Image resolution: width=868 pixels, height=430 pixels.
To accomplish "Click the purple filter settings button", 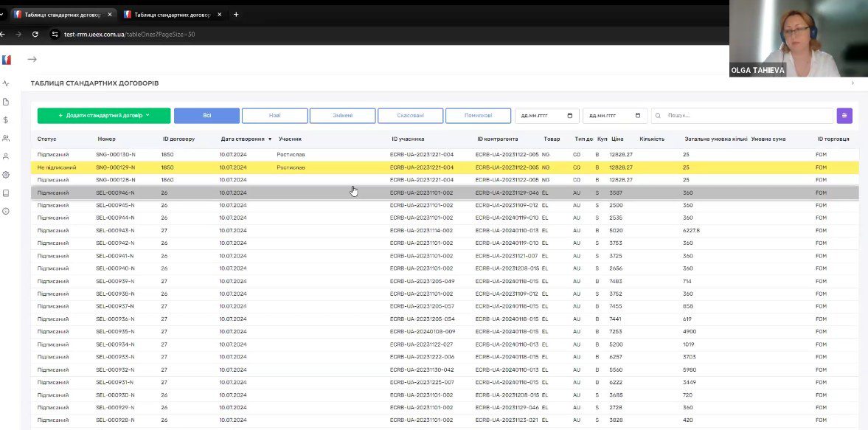I will coord(844,116).
